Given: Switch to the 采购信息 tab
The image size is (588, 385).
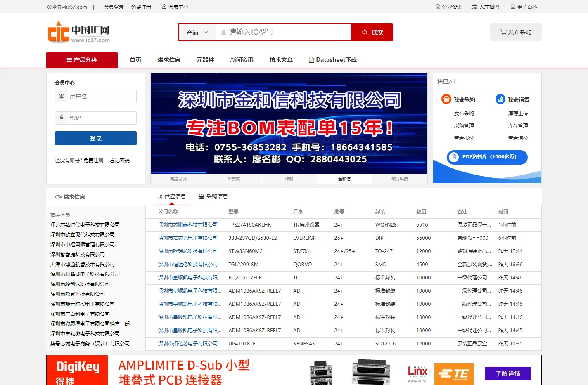Looking at the screenshot, I should [x=213, y=196].
